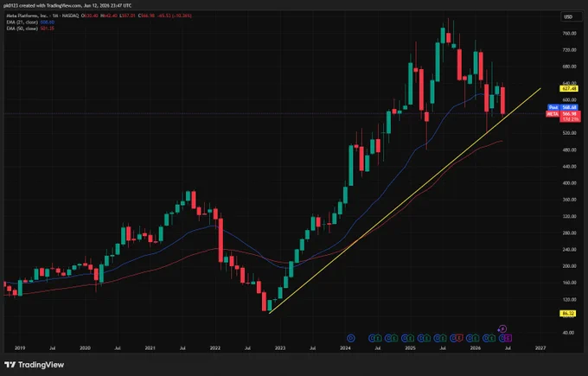Image resolution: width=588 pixels, height=376 pixels.
Task: Open the red earnings E marker
Action: [459, 338]
